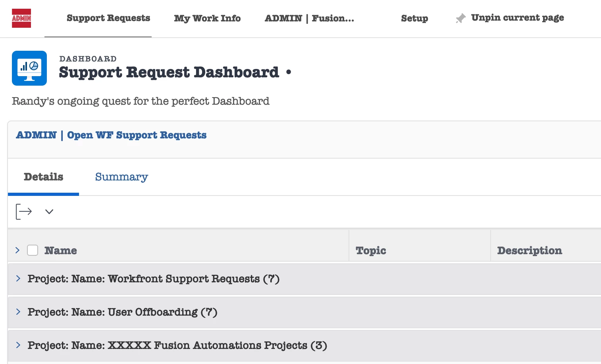The image size is (601, 364).
Task: Select the Project: Name: Workfront Support Requests (7) row
Action: pyautogui.click(x=304, y=279)
